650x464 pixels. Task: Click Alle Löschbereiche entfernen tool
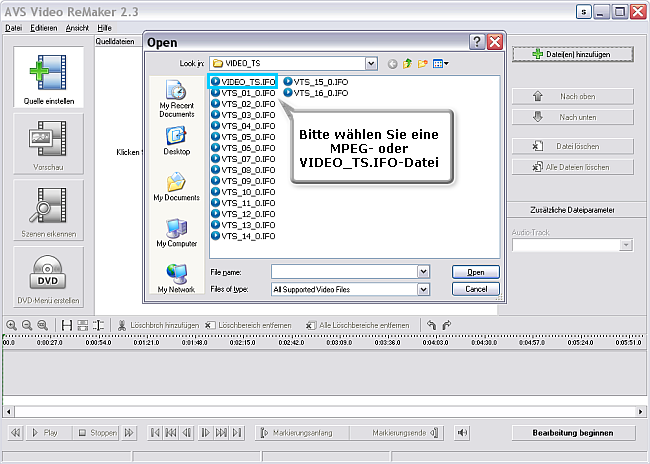(358, 326)
